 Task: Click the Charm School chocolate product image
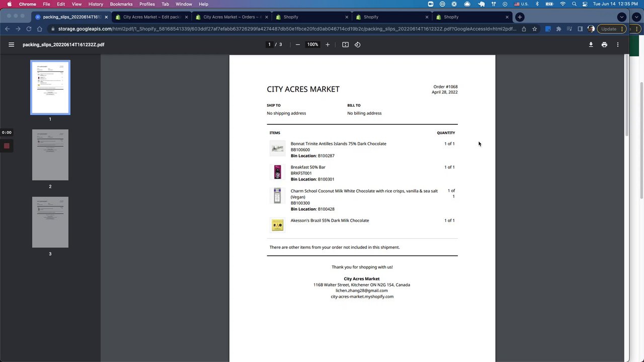click(x=277, y=196)
